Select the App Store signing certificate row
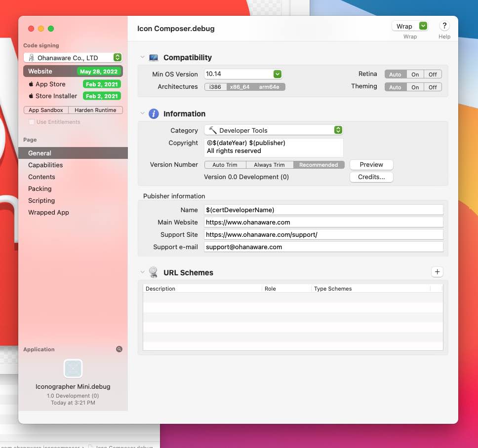Image resolution: width=478 pixels, height=448 pixels. click(73, 84)
